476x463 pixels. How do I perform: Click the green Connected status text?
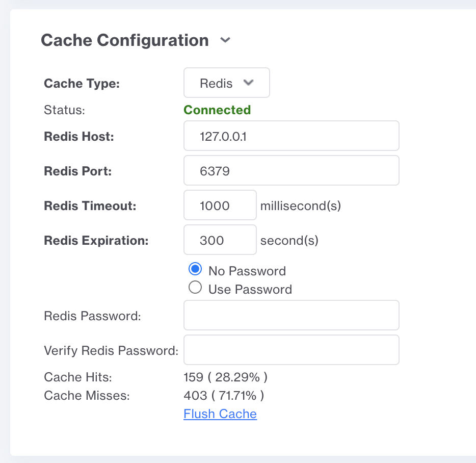point(217,110)
